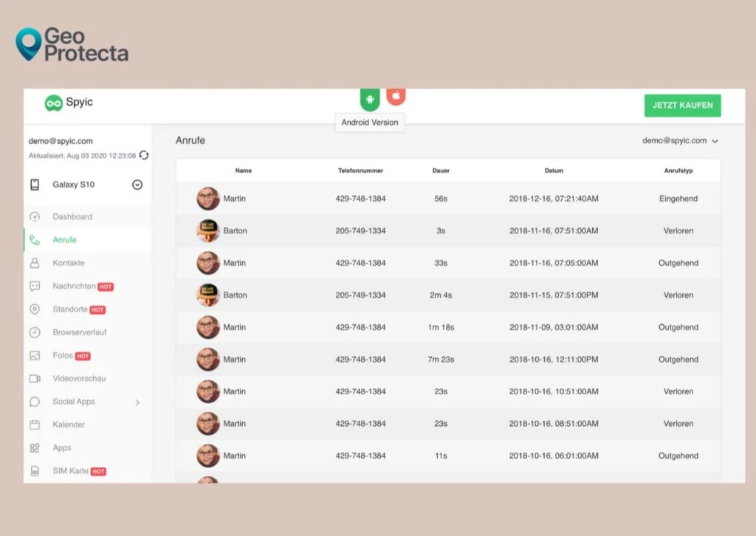Click the Nachrichten speech bubble icon

pyautogui.click(x=35, y=286)
